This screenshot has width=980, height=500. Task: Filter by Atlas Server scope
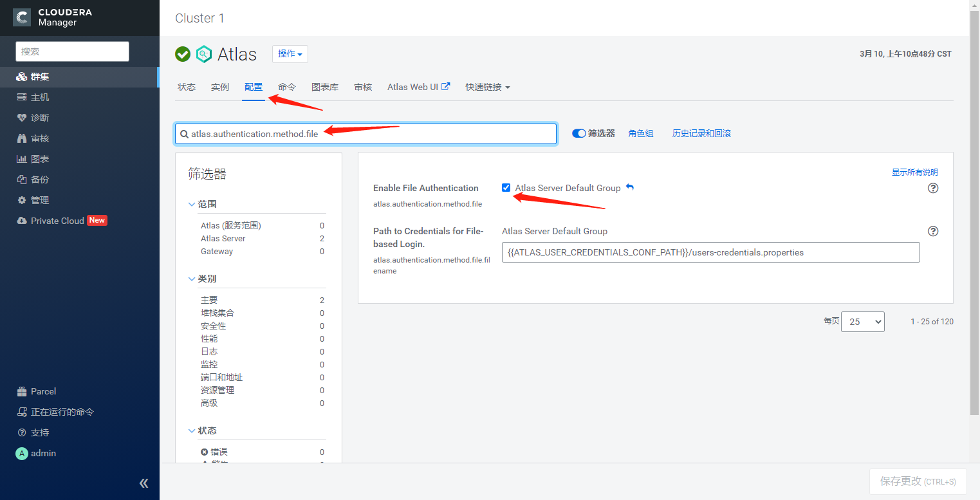pos(223,239)
